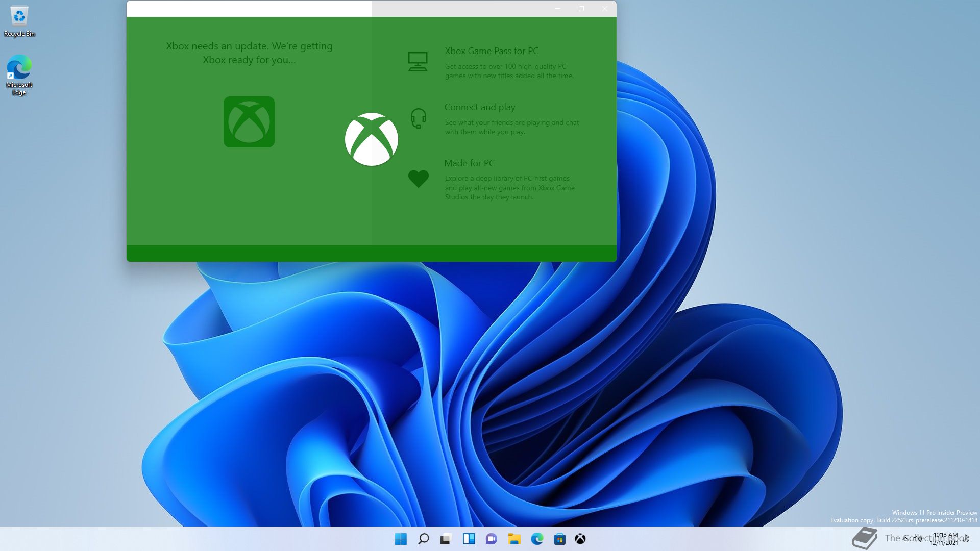The image size is (980, 551).
Task: Switch to Xbox app on the taskbar
Action: click(x=580, y=539)
